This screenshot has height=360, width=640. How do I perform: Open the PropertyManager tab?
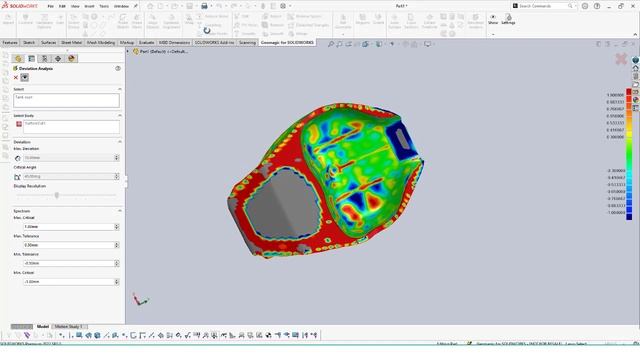pyautogui.click(x=31, y=59)
